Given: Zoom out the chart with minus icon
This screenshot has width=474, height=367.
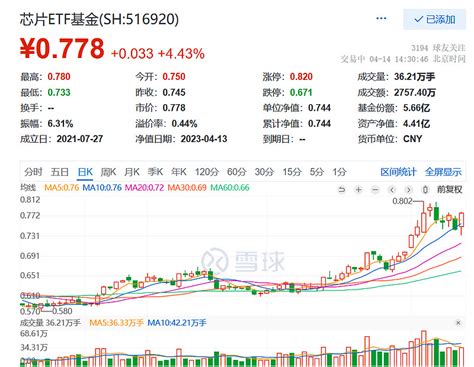Looking at the screenshot, I should pos(375,190).
